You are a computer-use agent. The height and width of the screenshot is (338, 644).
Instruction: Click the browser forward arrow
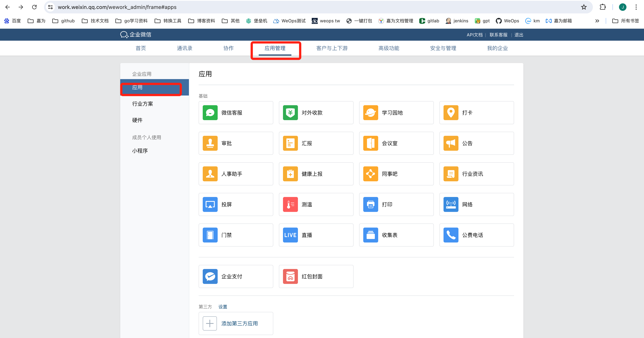pyautogui.click(x=21, y=7)
